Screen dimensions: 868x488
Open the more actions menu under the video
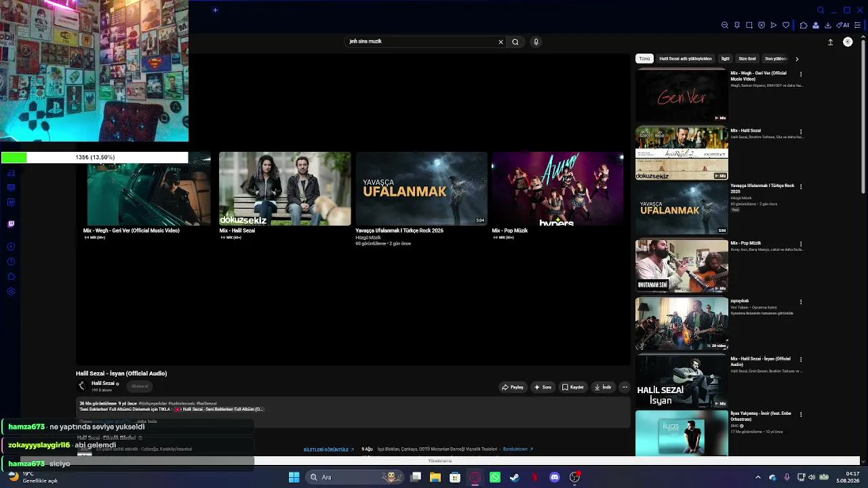point(625,387)
